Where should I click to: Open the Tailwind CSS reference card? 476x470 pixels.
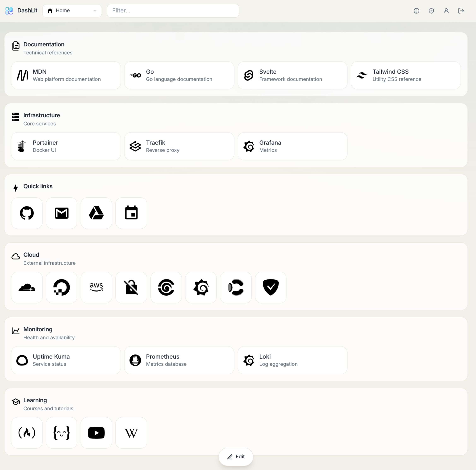[406, 75]
